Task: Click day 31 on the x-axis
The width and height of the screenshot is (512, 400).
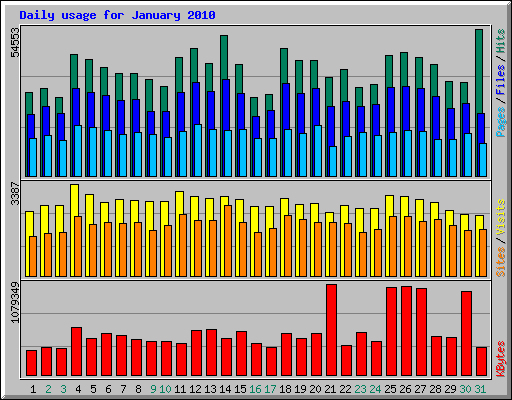Action: tap(480, 389)
